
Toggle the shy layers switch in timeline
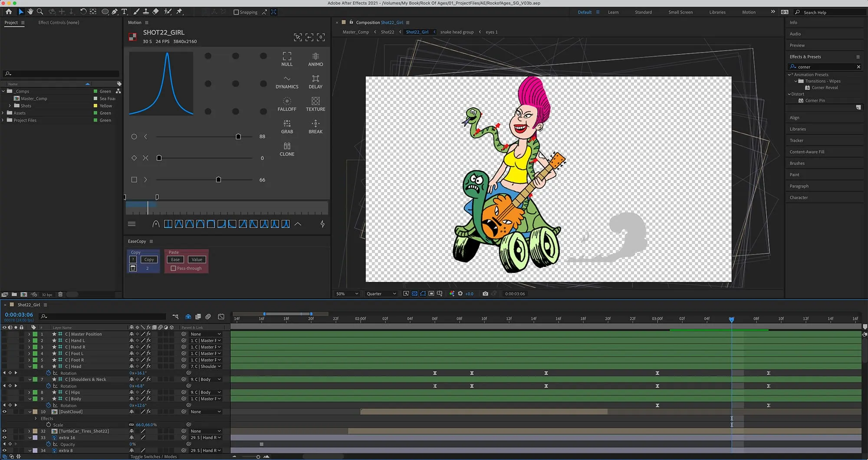(188, 316)
